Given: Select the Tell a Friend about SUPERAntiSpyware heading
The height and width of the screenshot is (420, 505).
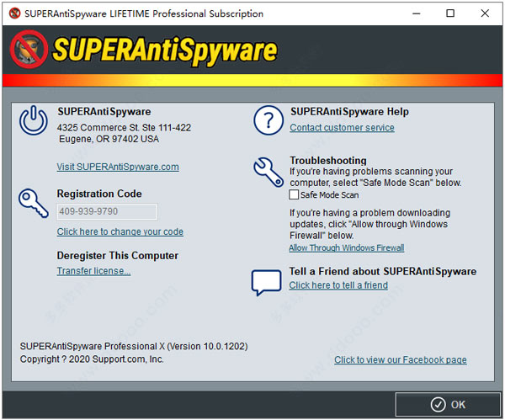Looking at the screenshot, I should point(383,272).
